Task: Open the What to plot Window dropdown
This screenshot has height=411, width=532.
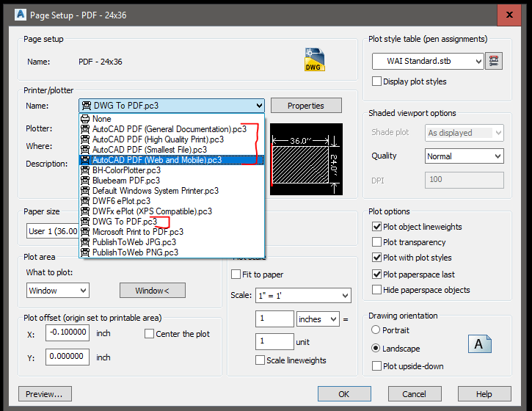Action: (58, 291)
